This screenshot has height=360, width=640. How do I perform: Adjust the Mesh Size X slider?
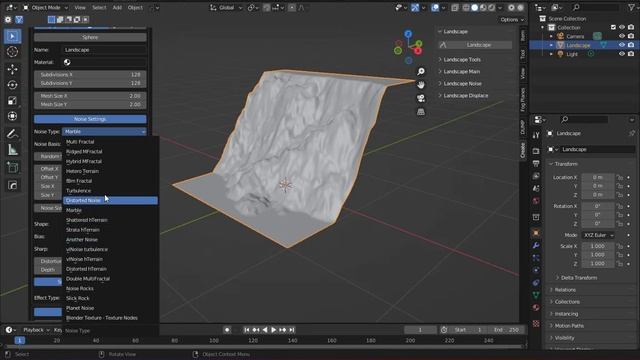[90, 96]
